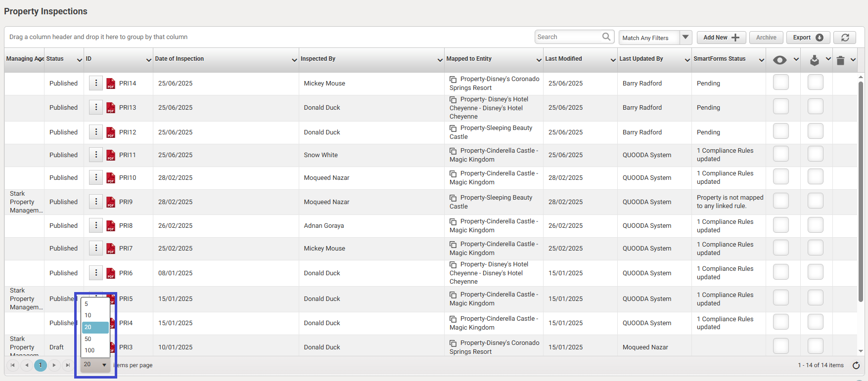This screenshot has height=381, width=868.
Task: Open row actions menu for PRI8
Action: coord(96,225)
